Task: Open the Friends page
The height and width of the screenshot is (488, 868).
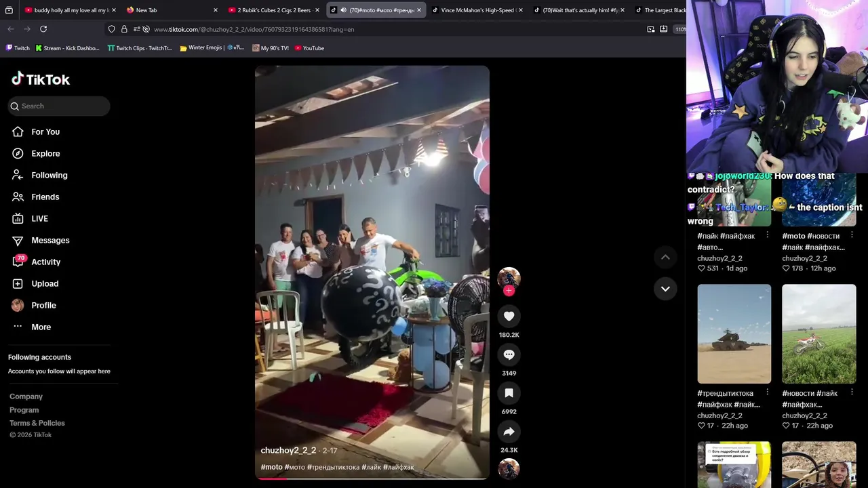Action: click(x=45, y=197)
